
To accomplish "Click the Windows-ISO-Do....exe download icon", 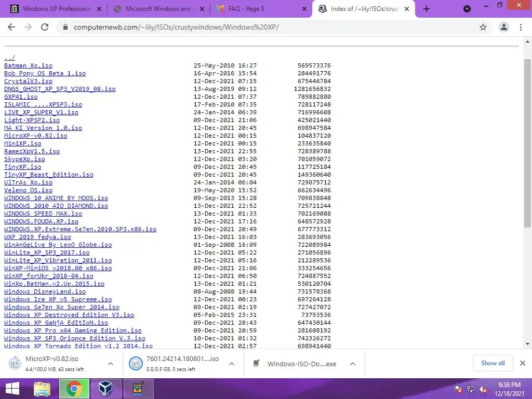I will pyautogui.click(x=257, y=363).
